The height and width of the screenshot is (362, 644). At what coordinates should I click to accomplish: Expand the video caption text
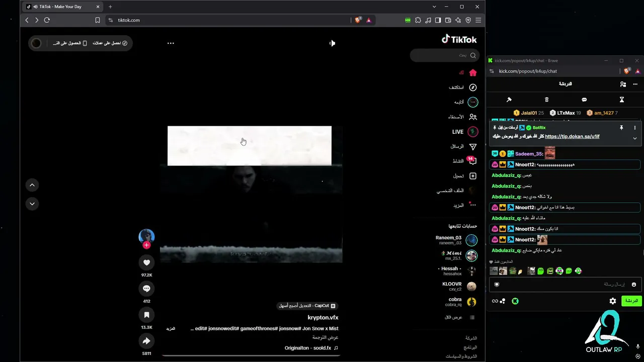[171, 328]
